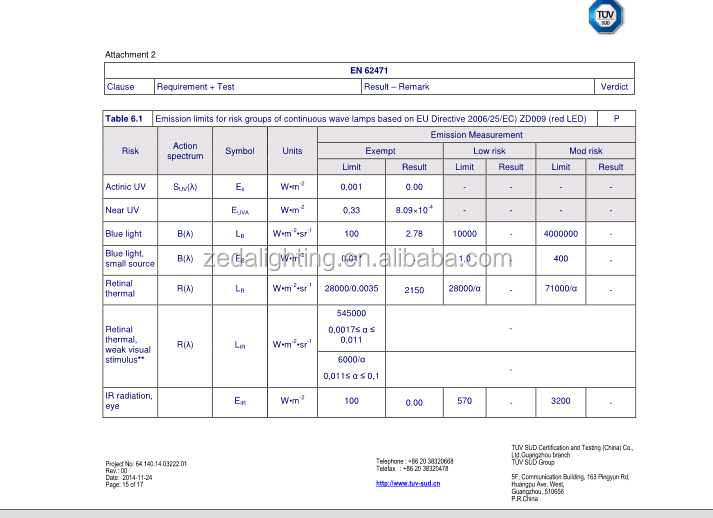
Task: Click the 'Page: 15 of 17' footer text
Action: 124,485
